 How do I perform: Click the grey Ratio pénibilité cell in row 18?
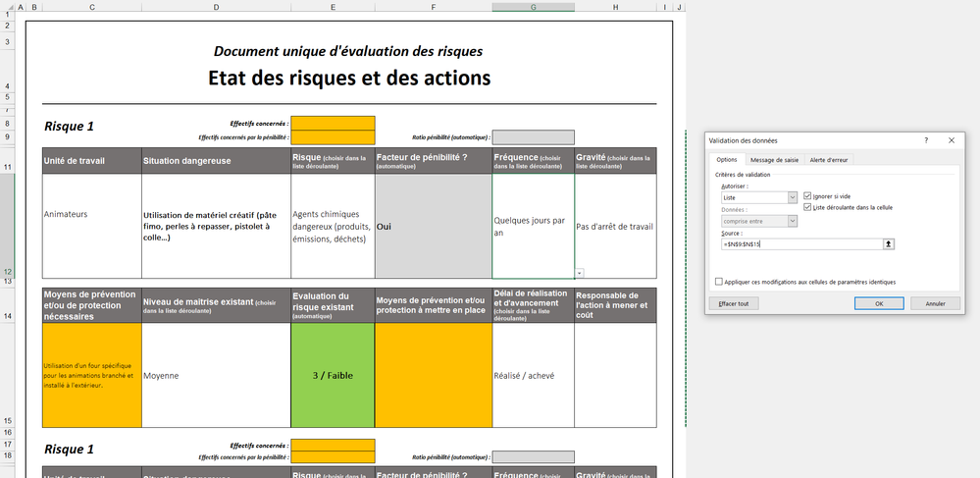533,457
